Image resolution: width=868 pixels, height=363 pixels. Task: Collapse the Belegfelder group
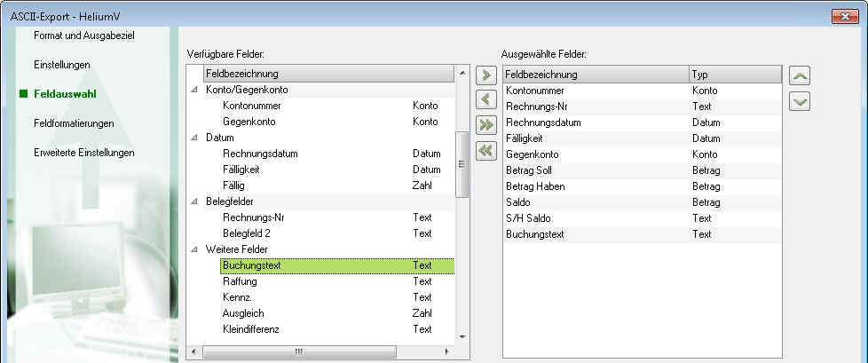pos(194,201)
